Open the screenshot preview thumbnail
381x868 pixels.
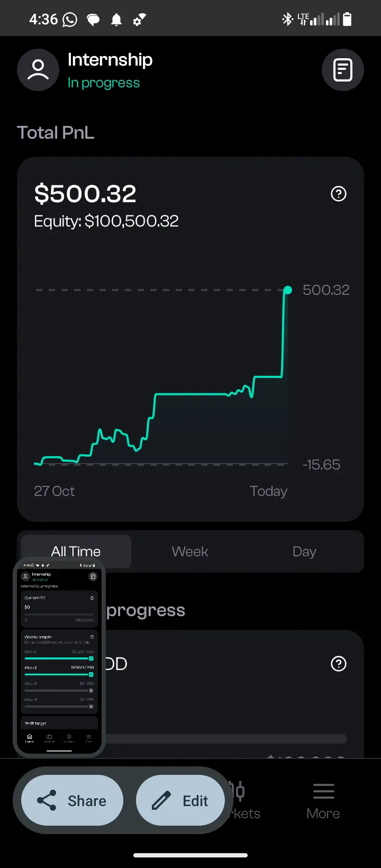tap(59, 657)
